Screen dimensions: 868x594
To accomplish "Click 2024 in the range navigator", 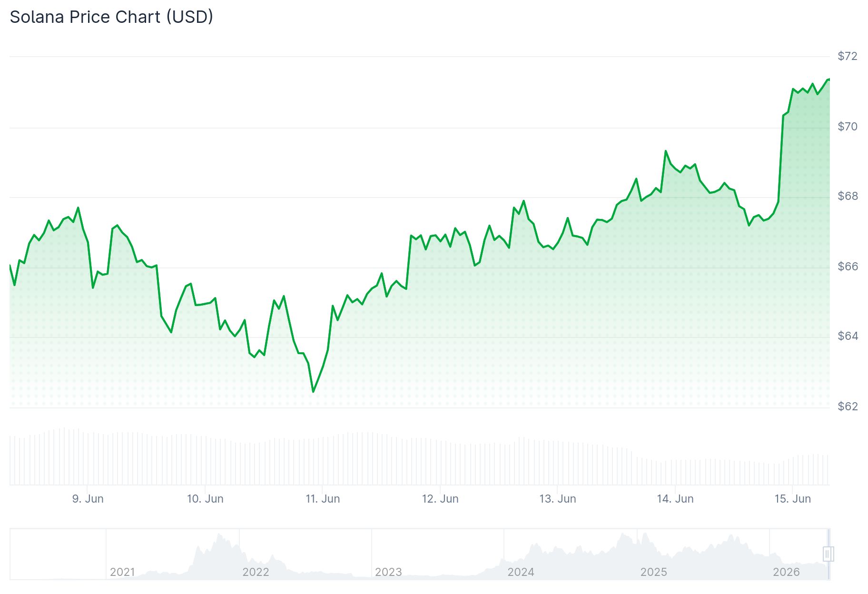I will point(521,572).
